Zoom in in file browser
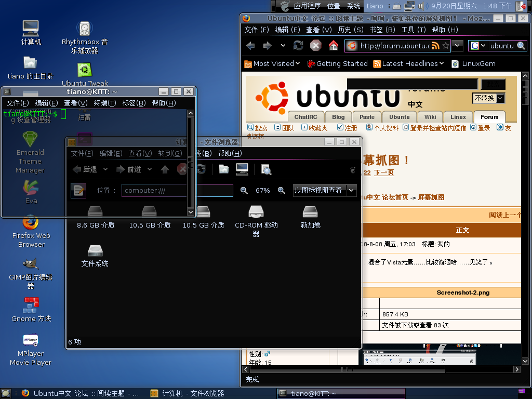 281,190
